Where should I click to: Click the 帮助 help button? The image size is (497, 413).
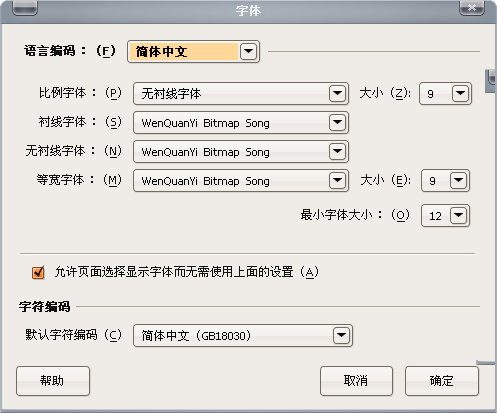[x=53, y=381]
